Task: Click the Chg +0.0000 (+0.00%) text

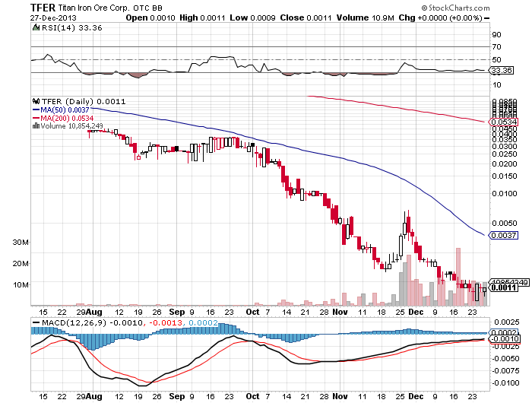Action: click(x=440, y=17)
